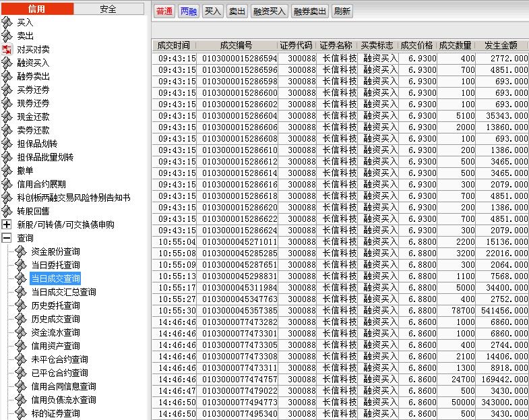This screenshot has height=420, width=529.
Task: Click the 融资买入 toolbar button
Action: 270,11
